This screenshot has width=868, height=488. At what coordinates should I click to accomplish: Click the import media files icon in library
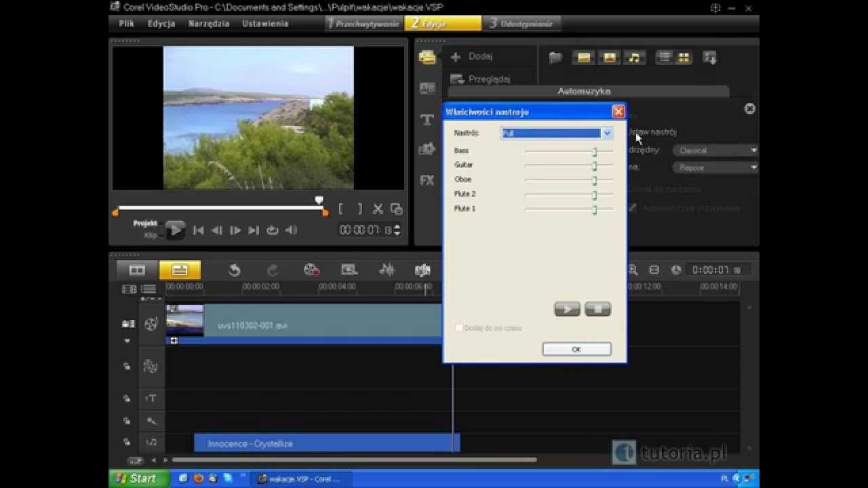(710, 58)
